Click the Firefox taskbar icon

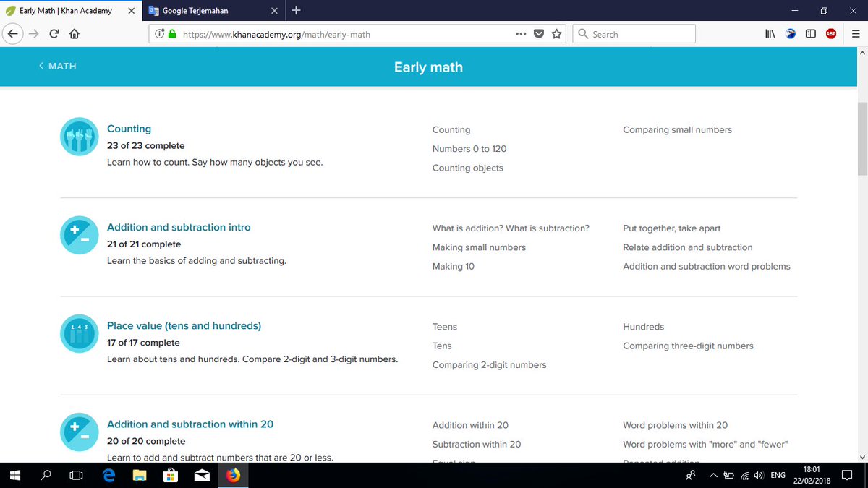coord(233,475)
